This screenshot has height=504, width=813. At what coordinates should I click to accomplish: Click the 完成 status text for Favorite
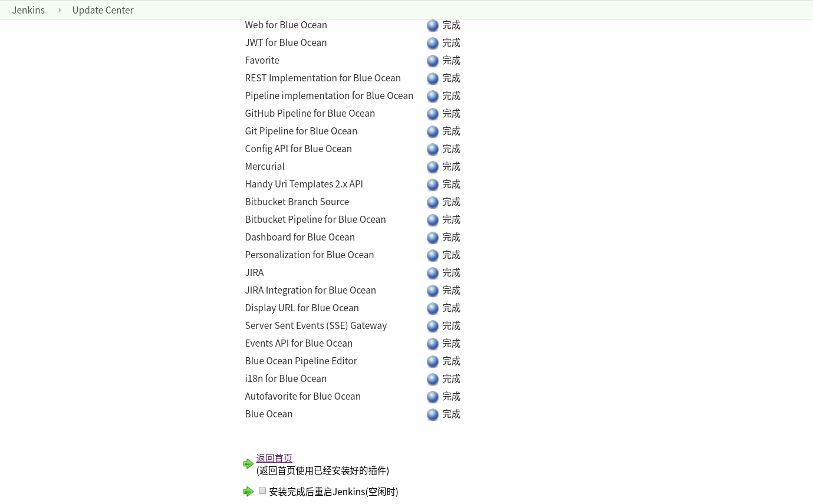click(x=452, y=61)
